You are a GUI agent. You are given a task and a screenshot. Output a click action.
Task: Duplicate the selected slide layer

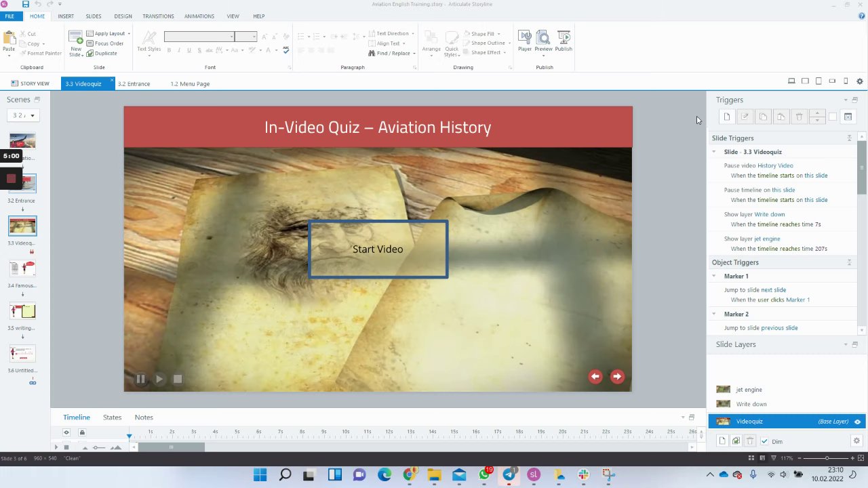[x=736, y=441]
